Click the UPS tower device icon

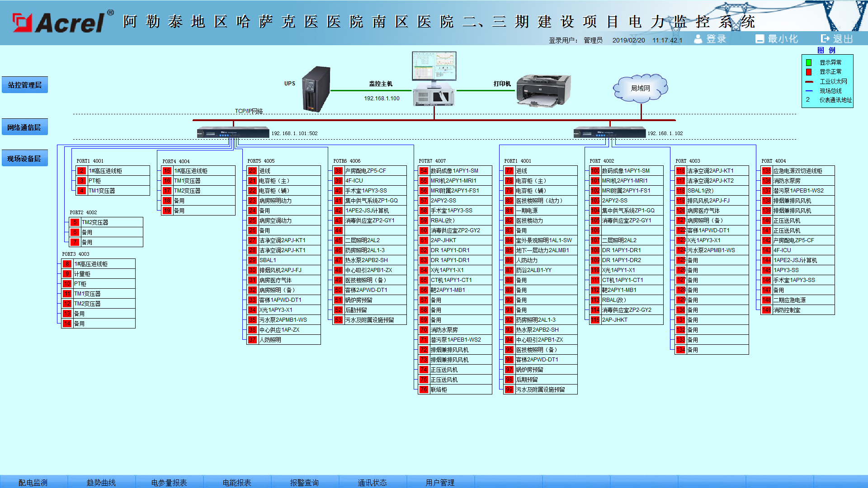(316, 89)
